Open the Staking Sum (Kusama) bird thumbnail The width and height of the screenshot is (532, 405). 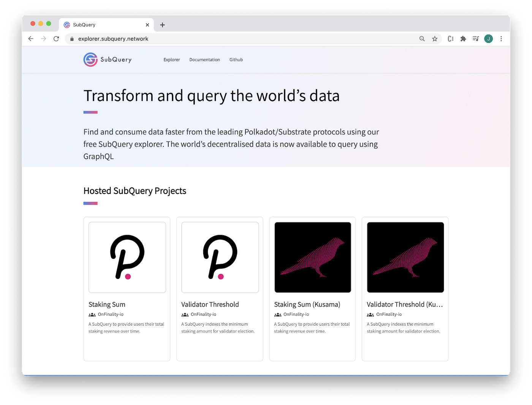(x=313, y=257)
